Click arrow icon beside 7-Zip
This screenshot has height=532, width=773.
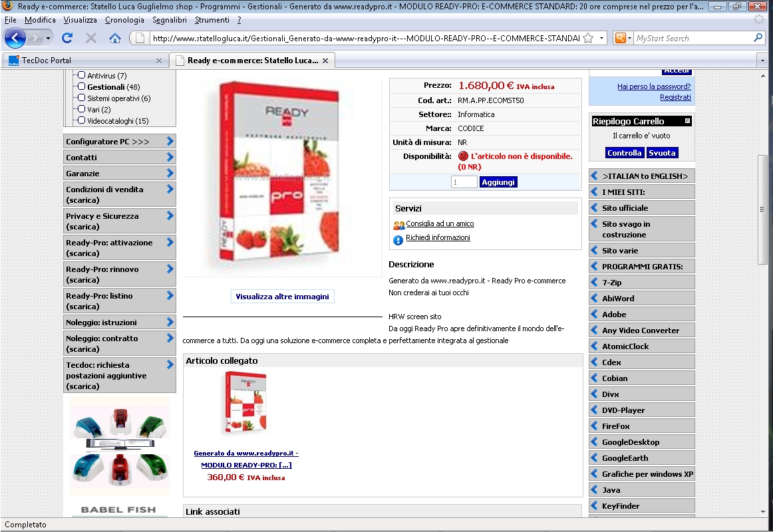tap(595, 282)
